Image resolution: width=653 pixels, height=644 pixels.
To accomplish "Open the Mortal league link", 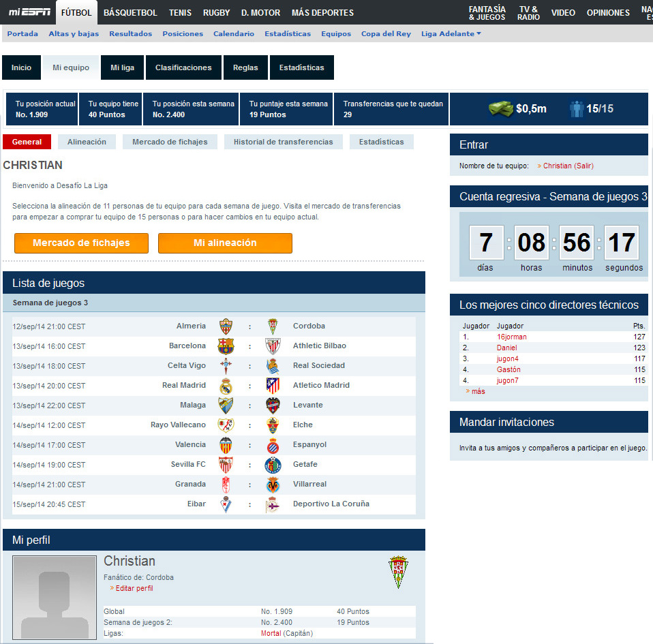I will coord(271,633).
